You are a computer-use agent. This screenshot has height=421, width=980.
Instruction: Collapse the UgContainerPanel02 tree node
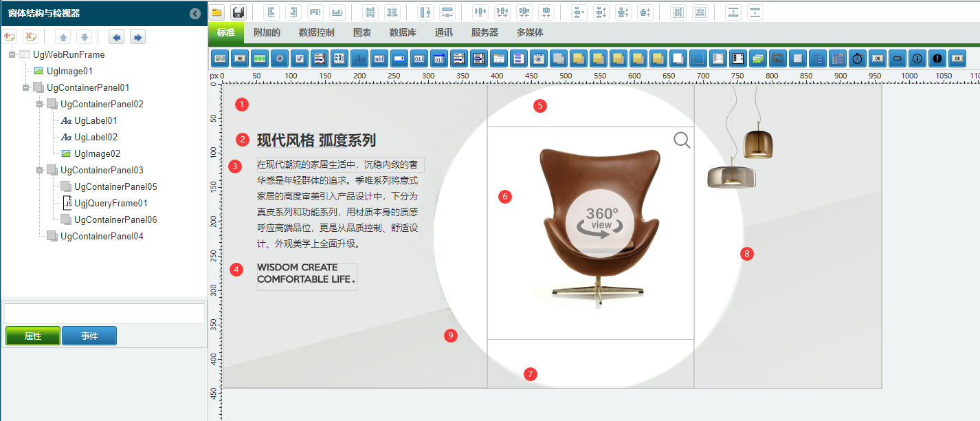click(39, 104)
